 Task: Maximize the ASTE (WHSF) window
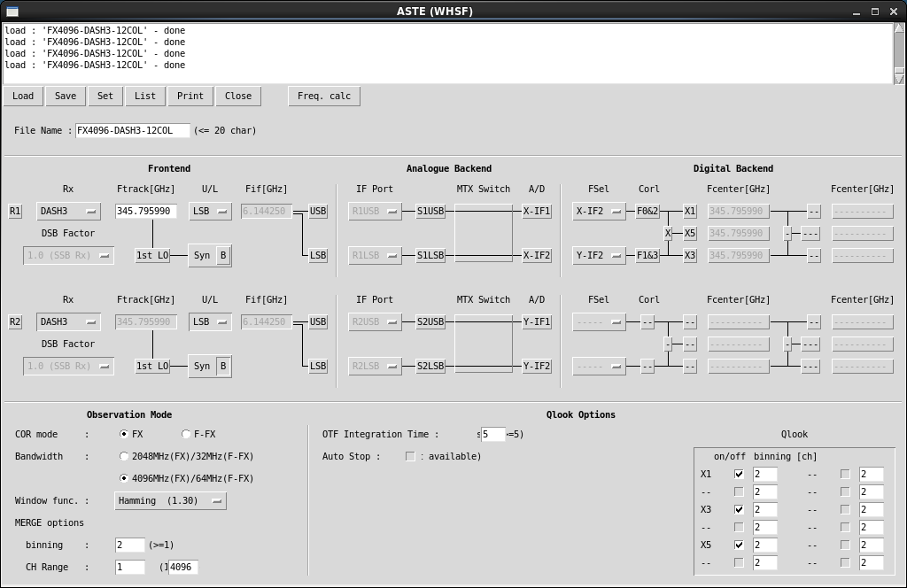pyautogui.click(x=875, y=12)
